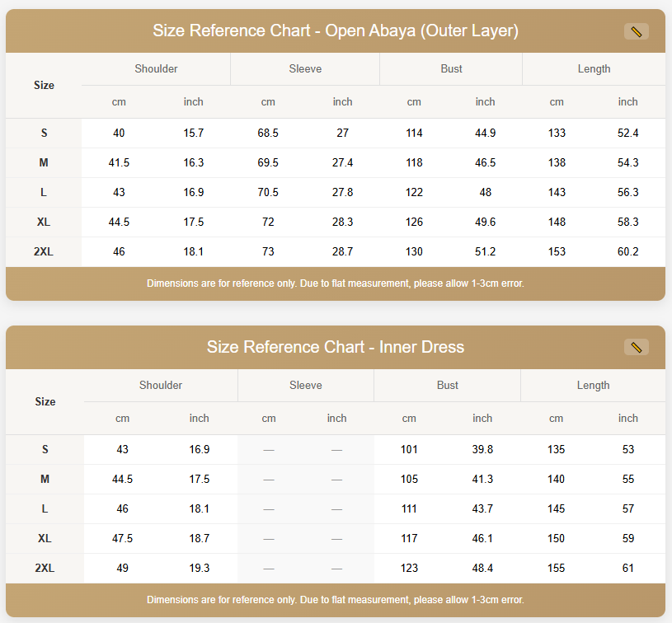
Task: Select the M size row in the Abaya chart
Action: coord(44,162)
